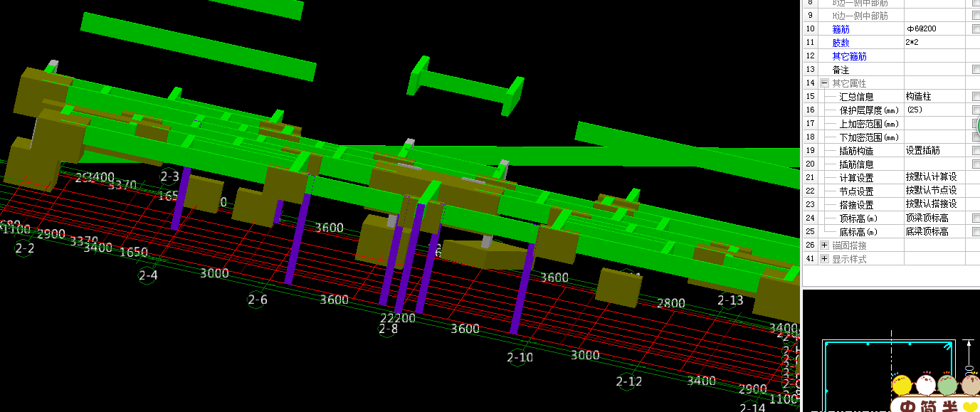Select the 计算设置 property name
The height and width of the screenshot is (412, 980).
click(x=856, y=177)
